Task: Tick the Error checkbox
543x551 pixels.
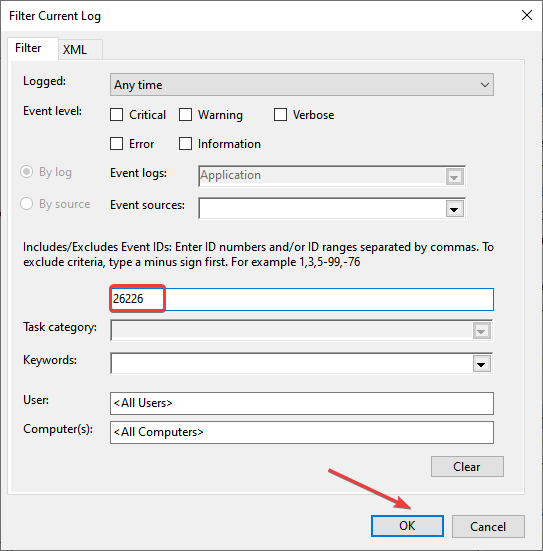Action: point(116,143)
